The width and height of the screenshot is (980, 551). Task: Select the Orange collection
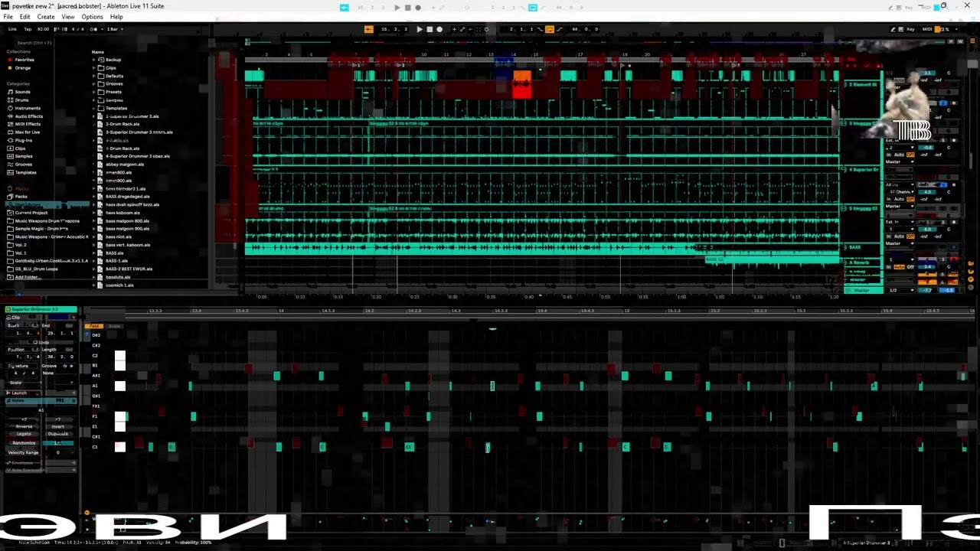coord(23,68)
